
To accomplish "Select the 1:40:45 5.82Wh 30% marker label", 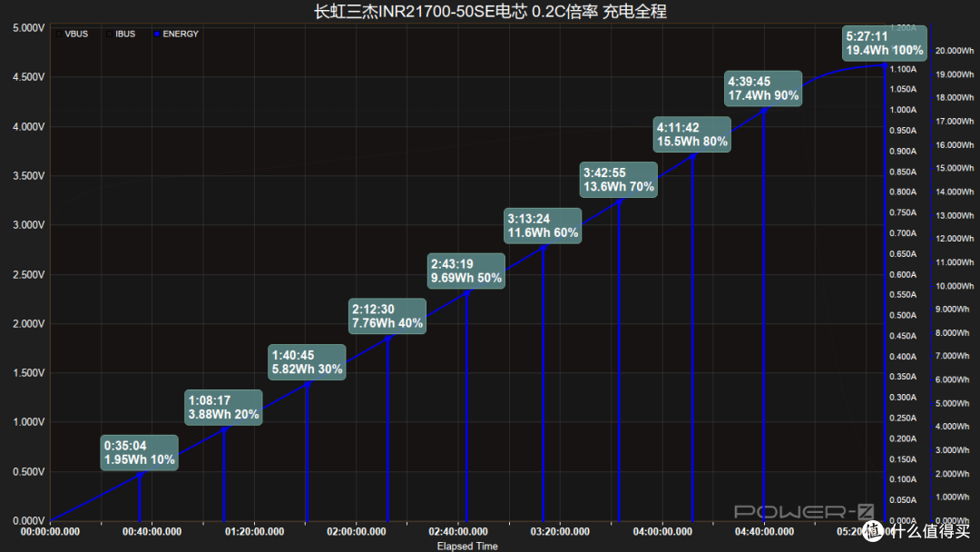I will pyautogui.click(x=307, y=362).
